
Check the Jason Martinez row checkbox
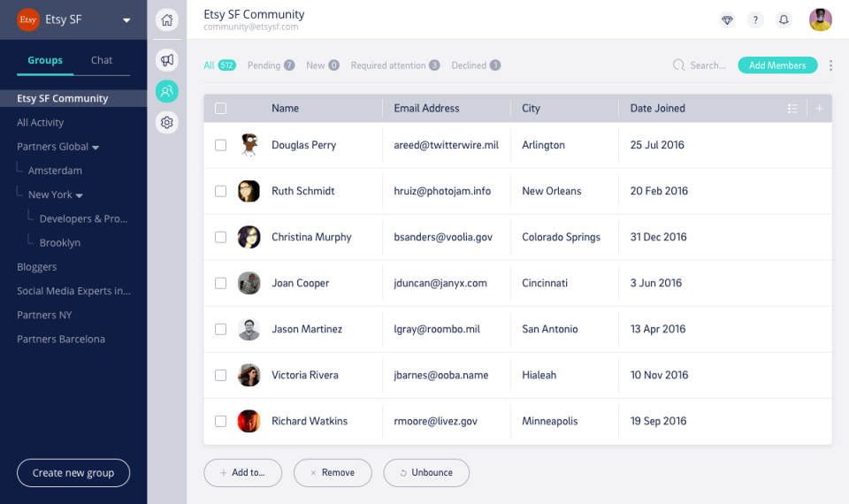pyautogui.click(x=220, y=329)
